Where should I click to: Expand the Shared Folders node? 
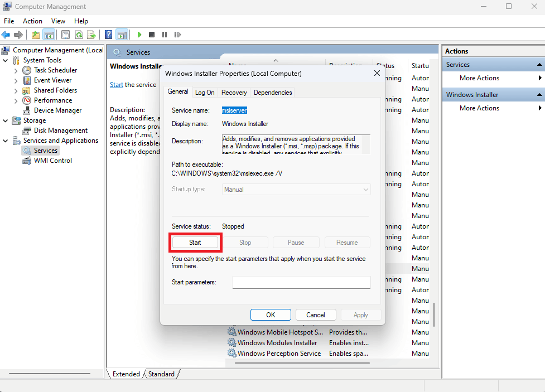(x=16, y=91)
